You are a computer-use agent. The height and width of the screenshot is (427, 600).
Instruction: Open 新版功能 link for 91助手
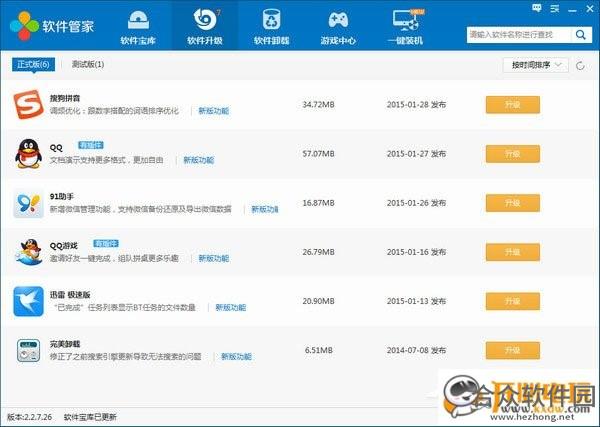(x=265, y=209)
